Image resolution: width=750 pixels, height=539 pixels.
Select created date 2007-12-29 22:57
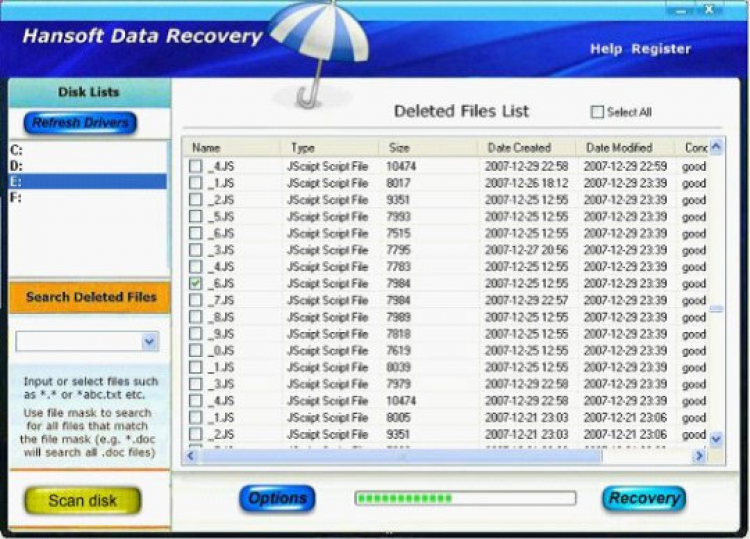[527, 300]
